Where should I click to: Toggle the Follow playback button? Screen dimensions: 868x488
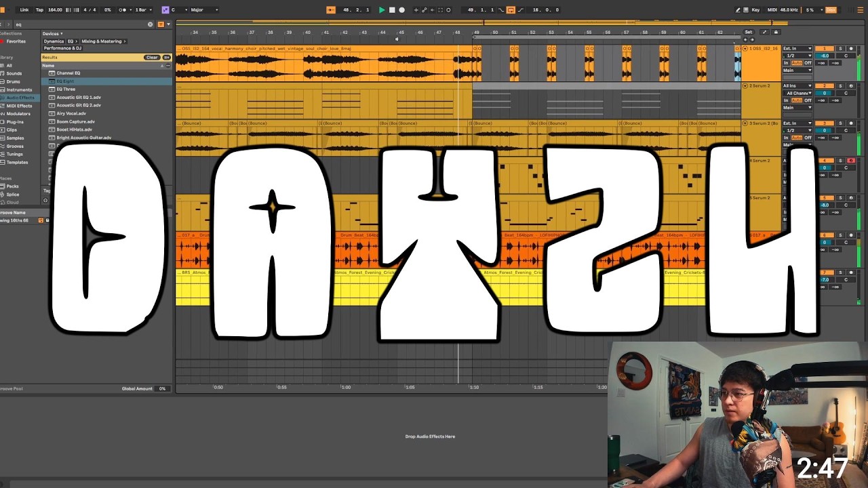click(331, 10)
